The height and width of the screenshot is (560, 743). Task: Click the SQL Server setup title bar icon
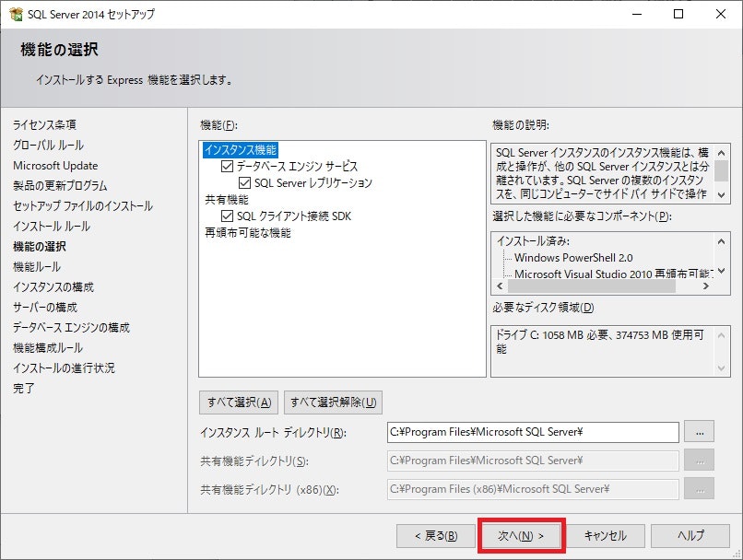coord(16,14)
